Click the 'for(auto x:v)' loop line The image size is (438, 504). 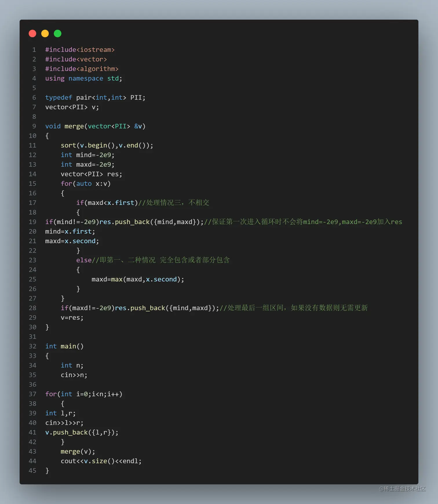[x=86, y=184]
